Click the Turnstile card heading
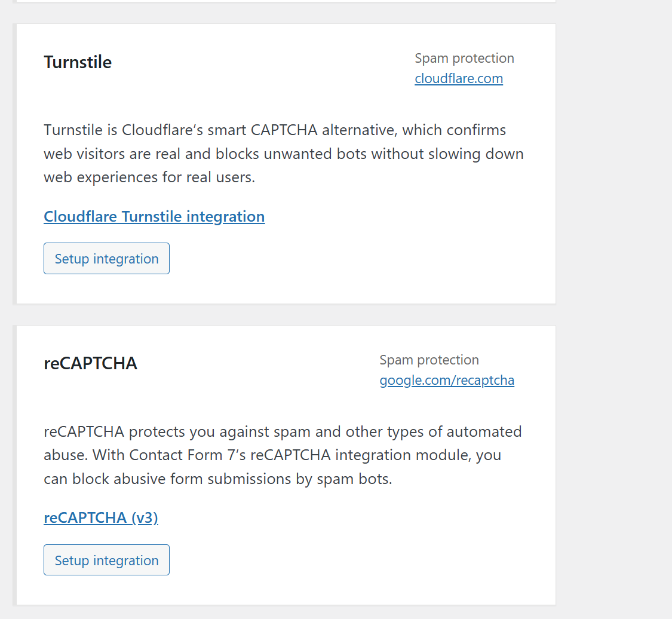672x619 pixels. pyautogui.click(x=78, y=62)
